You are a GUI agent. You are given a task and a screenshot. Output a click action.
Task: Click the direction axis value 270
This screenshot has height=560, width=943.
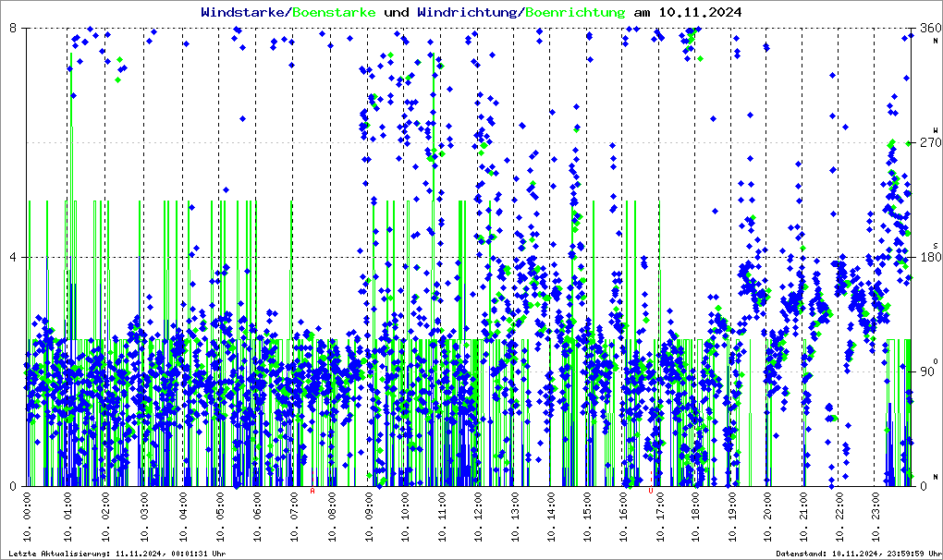point(930,143)
